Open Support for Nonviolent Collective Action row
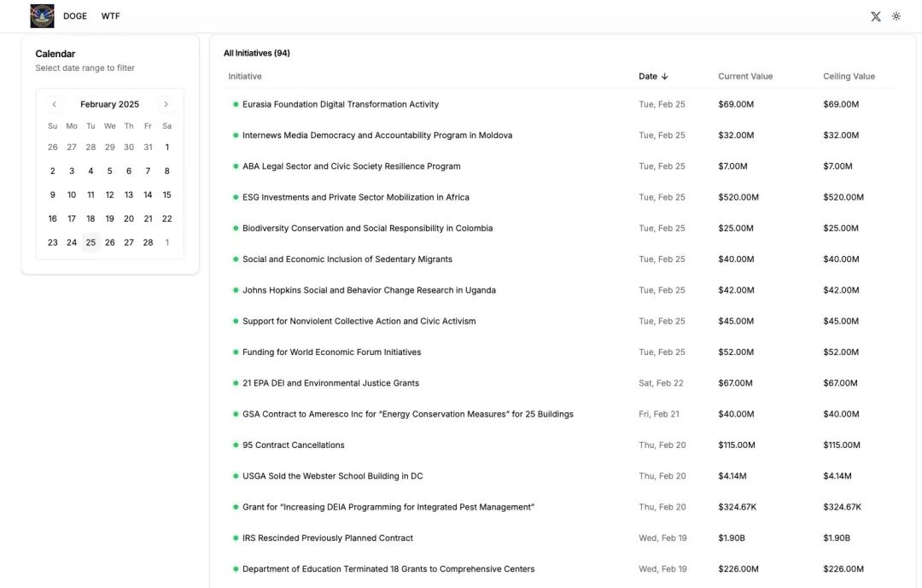This screenshot has width=922, height=588. coord(359,321)
